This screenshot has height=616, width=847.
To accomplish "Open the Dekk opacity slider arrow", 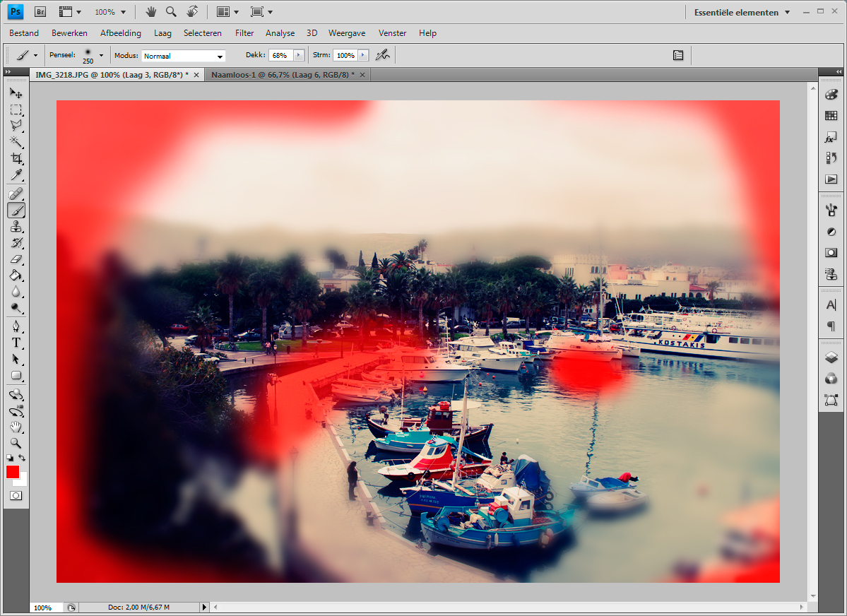I will tap(299, 55).
